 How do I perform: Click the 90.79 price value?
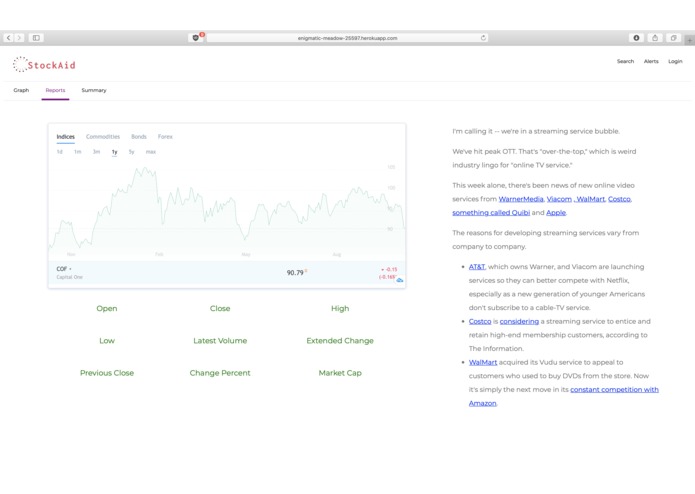pyautogui.click(x=295, y=272)
